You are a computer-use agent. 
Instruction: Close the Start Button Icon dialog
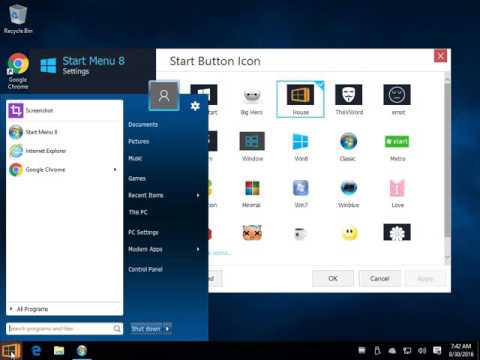(x=440, y=56)
